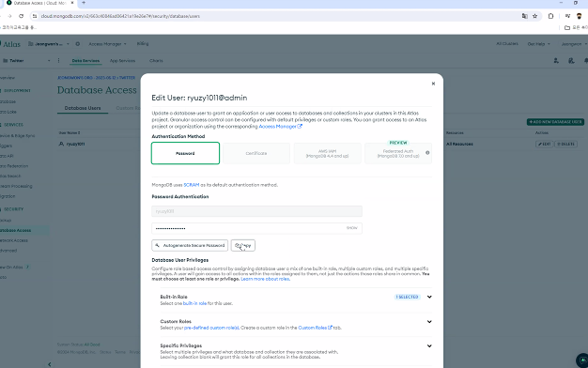Open Stream Processing in the sidebar

click(16, 186)
